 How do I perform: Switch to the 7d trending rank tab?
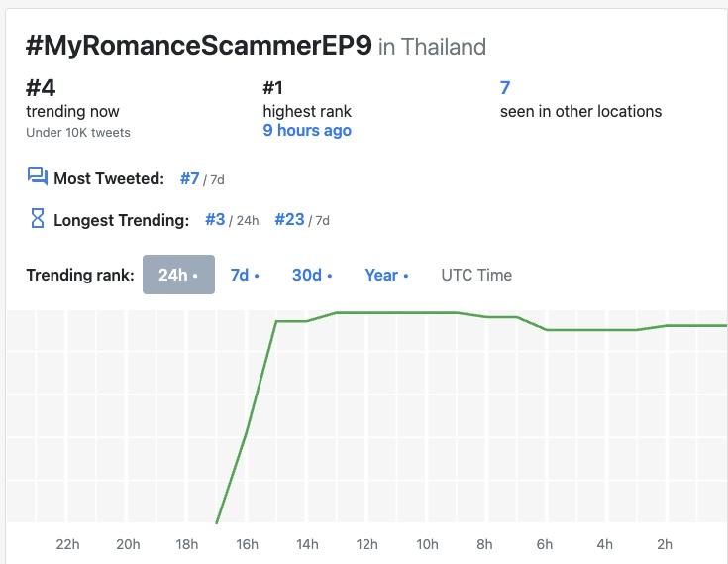pyautogui.click(x=244, y=275)
